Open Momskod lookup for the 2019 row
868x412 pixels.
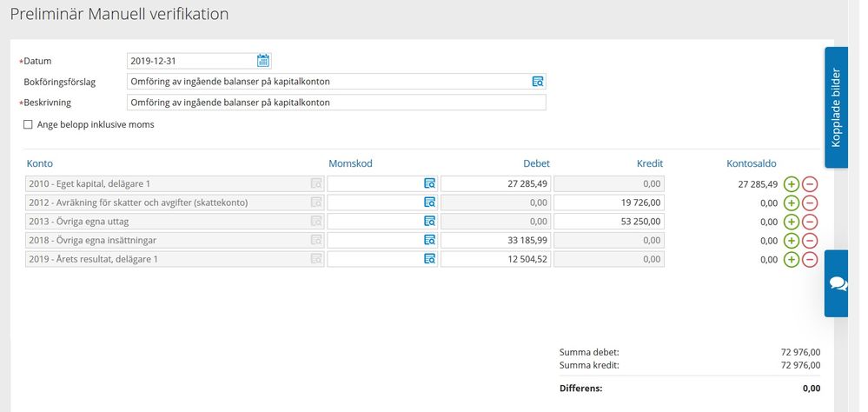[x=429, y=259]
